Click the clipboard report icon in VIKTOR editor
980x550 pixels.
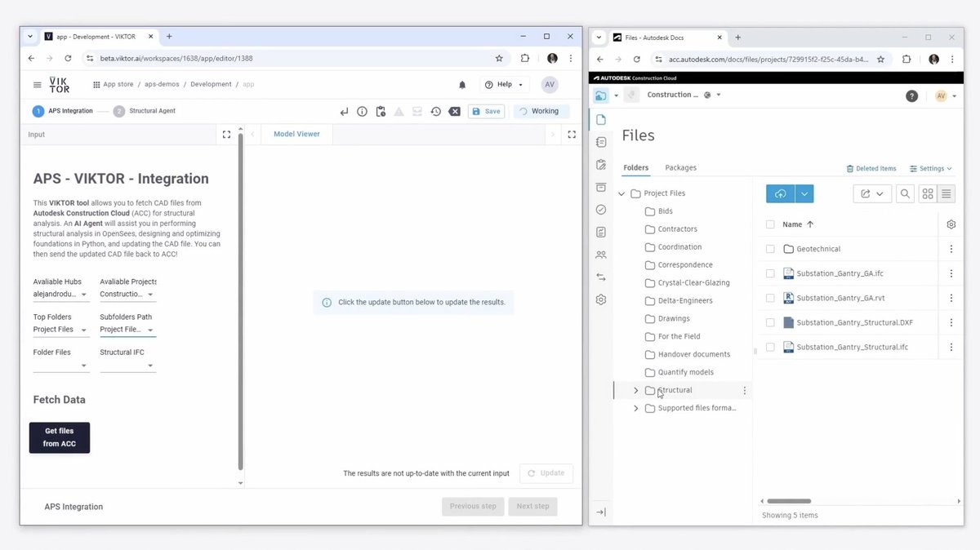(381, 111)
